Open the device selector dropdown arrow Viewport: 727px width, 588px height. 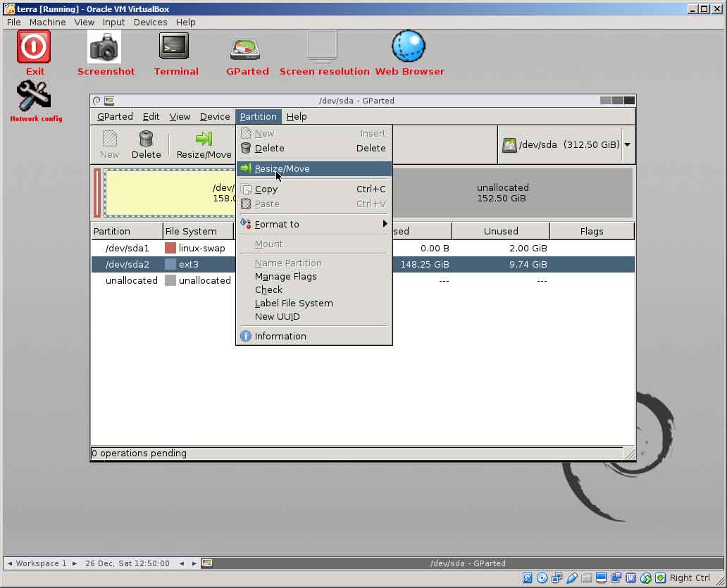point(627,144)
